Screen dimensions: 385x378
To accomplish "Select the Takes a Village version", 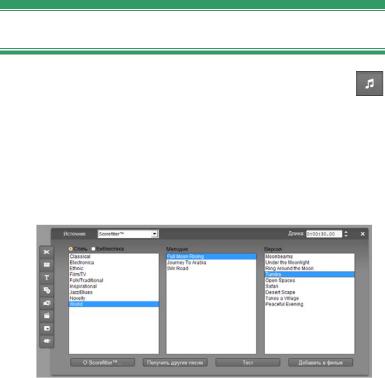I will pos(309,298).
